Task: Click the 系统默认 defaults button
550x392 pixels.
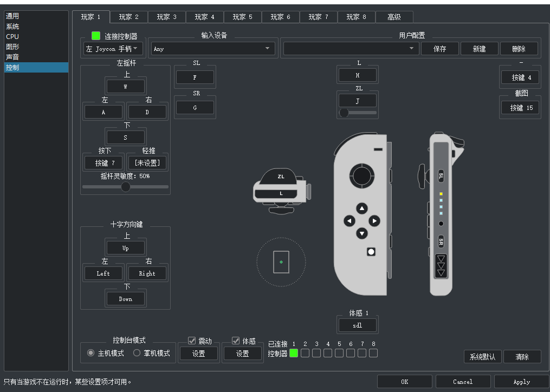Action: pyautogui.click(x=482, y=357)
